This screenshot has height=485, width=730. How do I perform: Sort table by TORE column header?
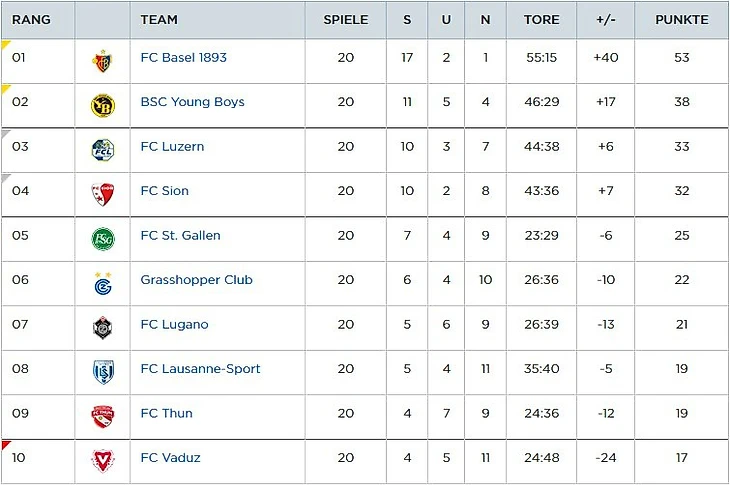tap(541, 20)
